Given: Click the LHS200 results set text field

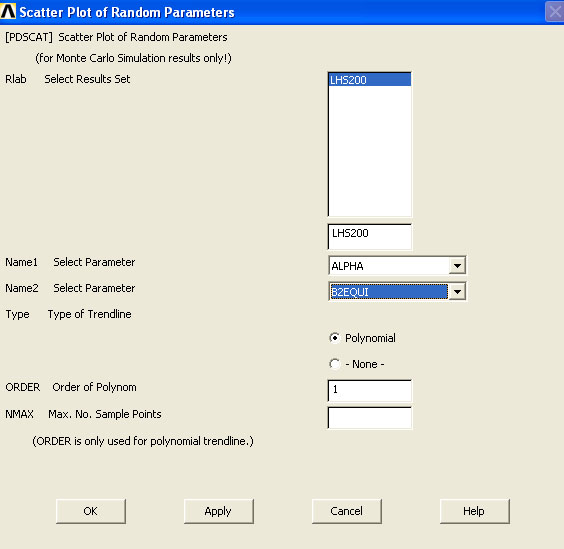Looking at the screenshot, I should (x=370, y=236).
